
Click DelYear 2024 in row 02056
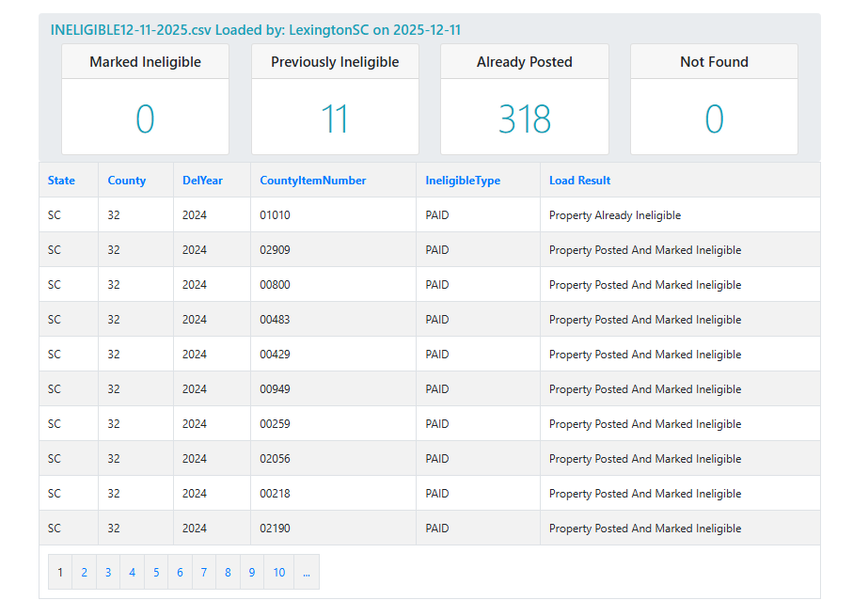[x=195, y=459]
